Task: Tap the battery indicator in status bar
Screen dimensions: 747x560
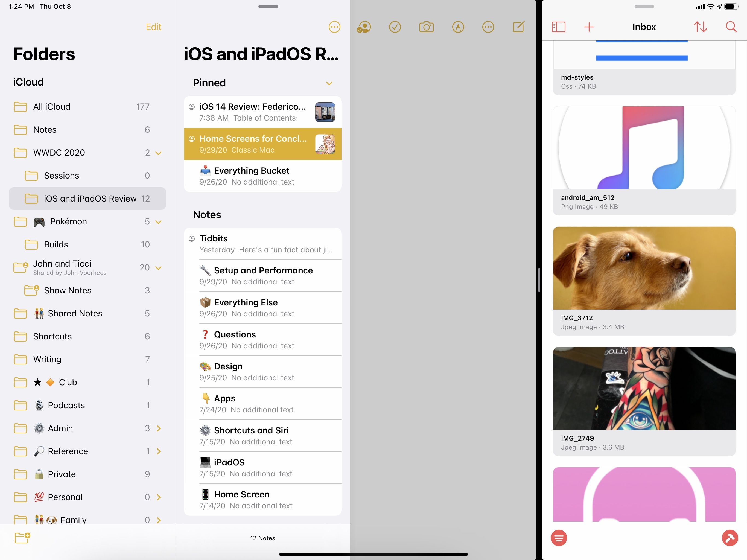Action: pyautogui.click(x=731, y=6)
